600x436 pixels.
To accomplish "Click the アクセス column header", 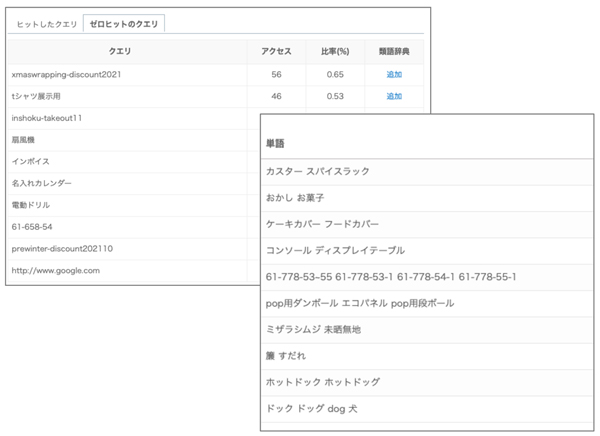I will pos(276,51).
